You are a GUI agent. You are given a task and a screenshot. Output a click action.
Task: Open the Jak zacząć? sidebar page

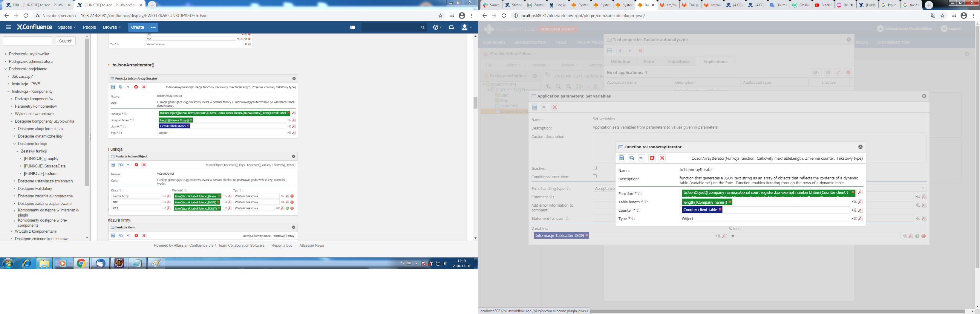coord(22,77)
